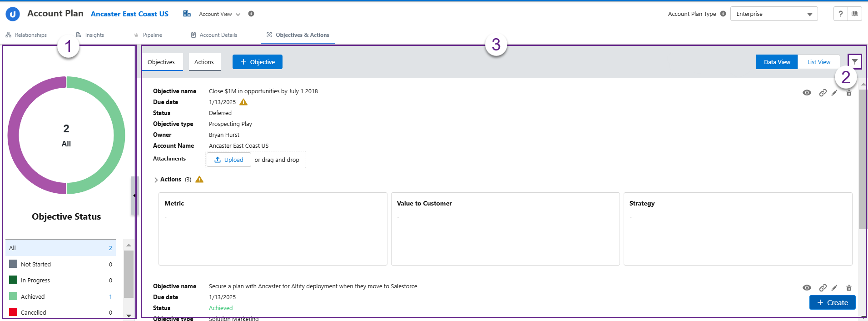868x321 pixels.
Task: Click the Altify logo icon
Action: pos(13,14)
